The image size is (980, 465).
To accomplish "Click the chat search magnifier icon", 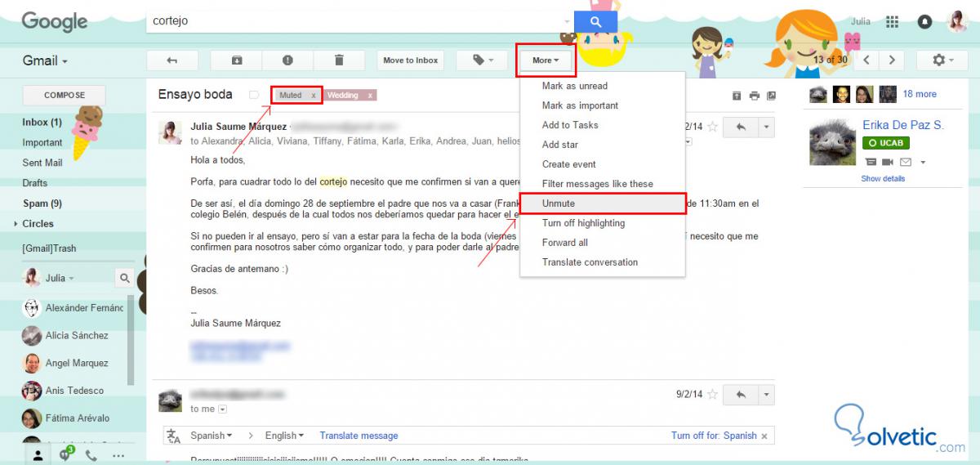I will tap(125, 278).
